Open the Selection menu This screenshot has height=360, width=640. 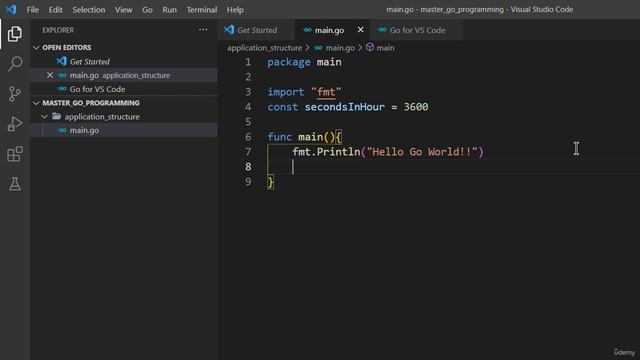89,9
